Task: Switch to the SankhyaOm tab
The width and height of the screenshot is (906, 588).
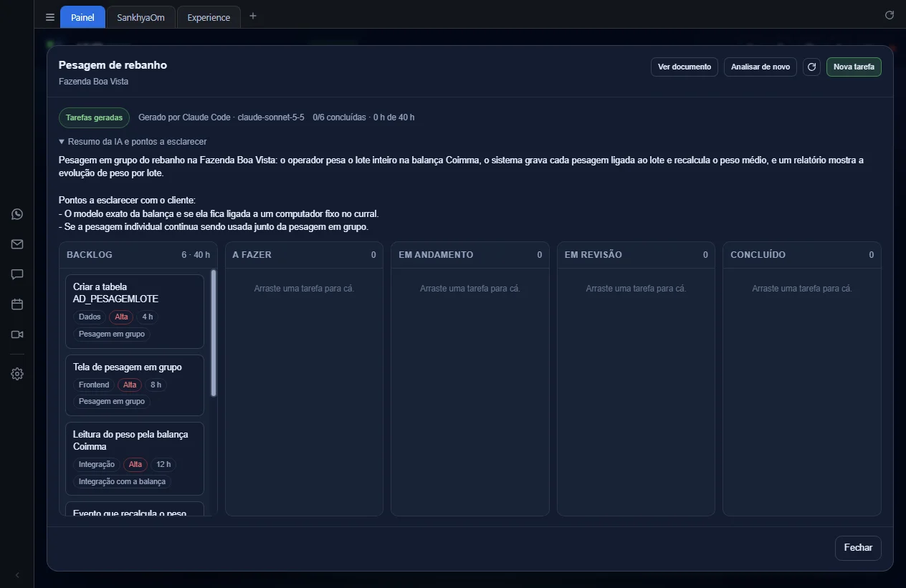Action: click(x=141, y=17)
